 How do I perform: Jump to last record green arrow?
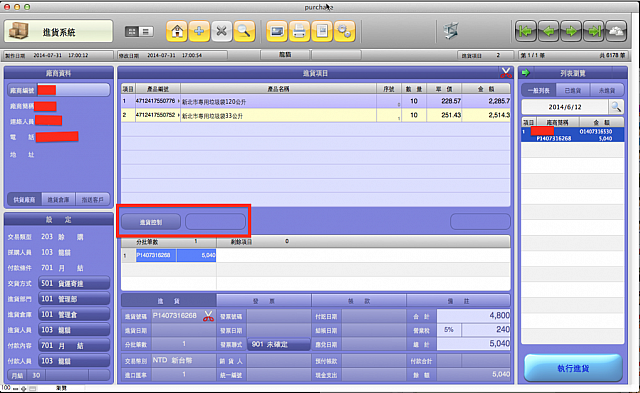(593, 31)
